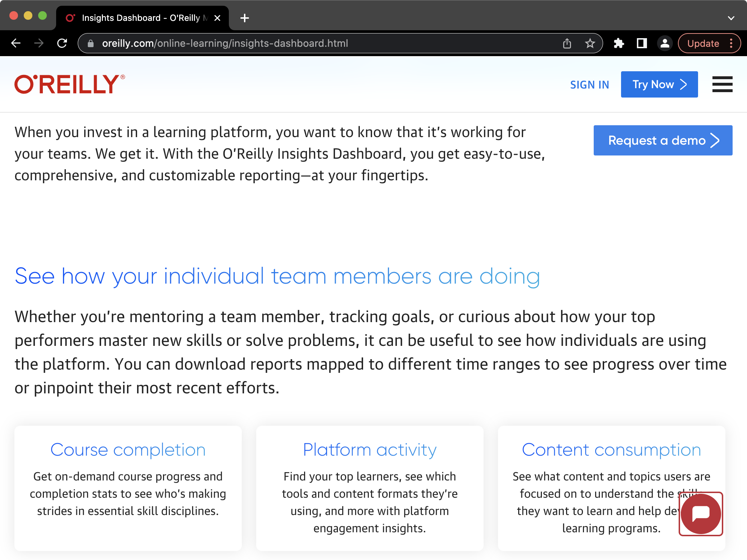Click the browser forward arrow
This screenshot has width=747, height=560.
click(39, 43)
